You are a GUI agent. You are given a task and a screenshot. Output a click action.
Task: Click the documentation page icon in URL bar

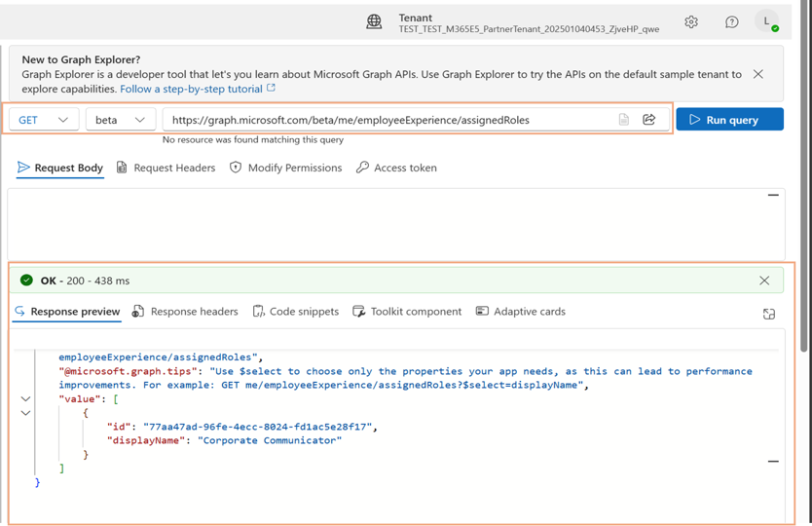point(624,120)
